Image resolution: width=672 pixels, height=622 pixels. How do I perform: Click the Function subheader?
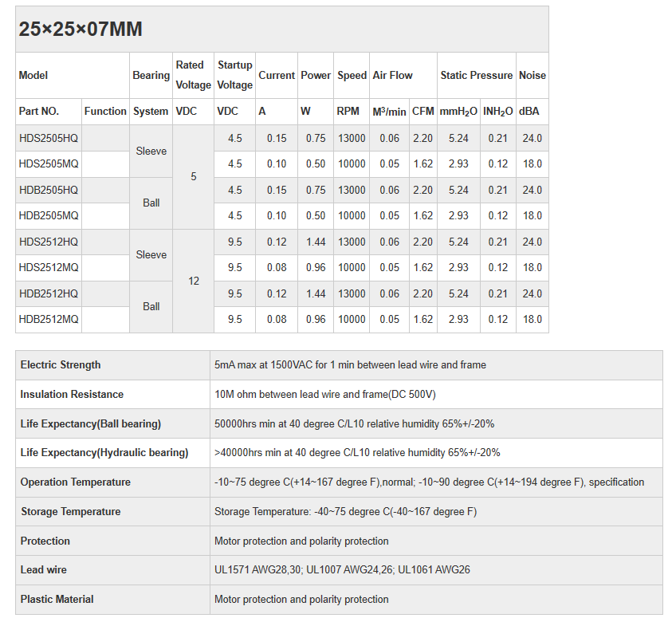pyautogui.click(x=105, y=112)
